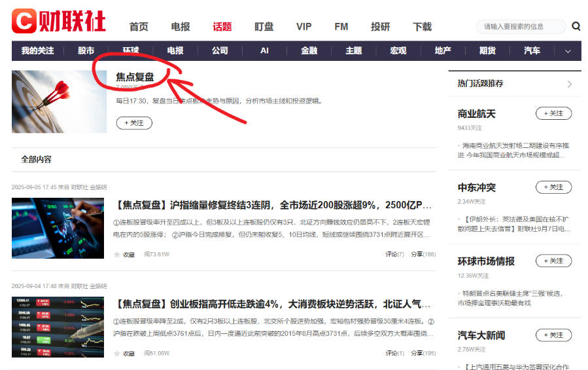Open 评论 on the first article
The height and width of the screenshot is (370, 588).
[394, 254]
